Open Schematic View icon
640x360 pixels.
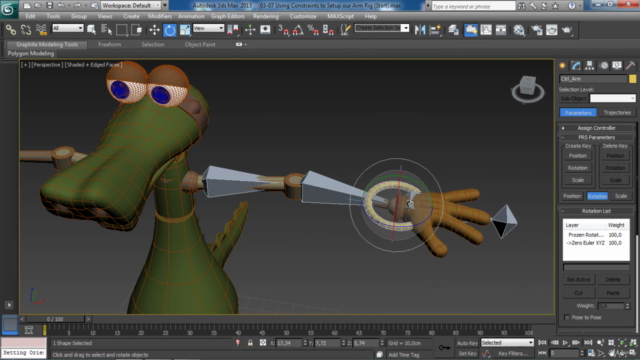coord(501,30)
